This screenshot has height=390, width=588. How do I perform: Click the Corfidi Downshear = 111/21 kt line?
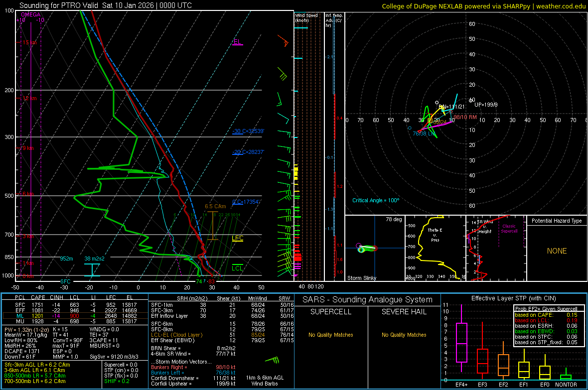click(x=193, y=378)
